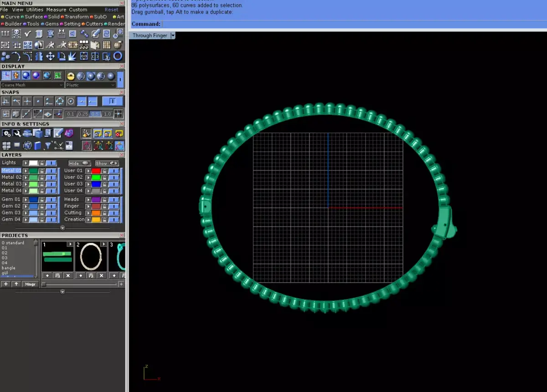Click the woven grid pattern icon
This screenshot has width=547, height=392.
pyautogui.click(x=106, y=45)
